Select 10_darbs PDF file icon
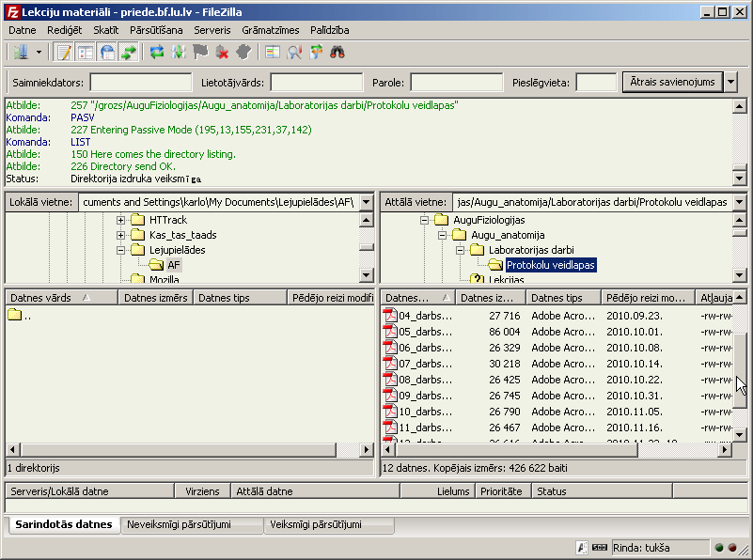This screenshot has width=753, height=560. pyautogui.click(x=390, y=412)
